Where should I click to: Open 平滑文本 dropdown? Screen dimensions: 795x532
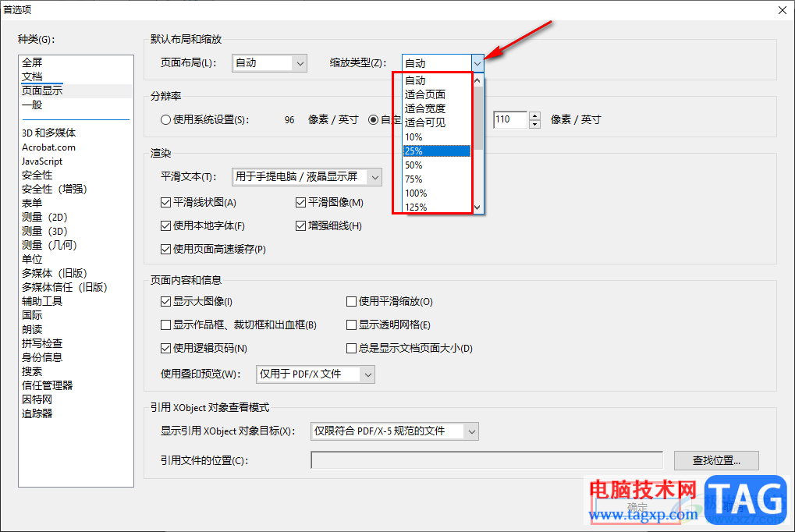click(x=307, y=177)
